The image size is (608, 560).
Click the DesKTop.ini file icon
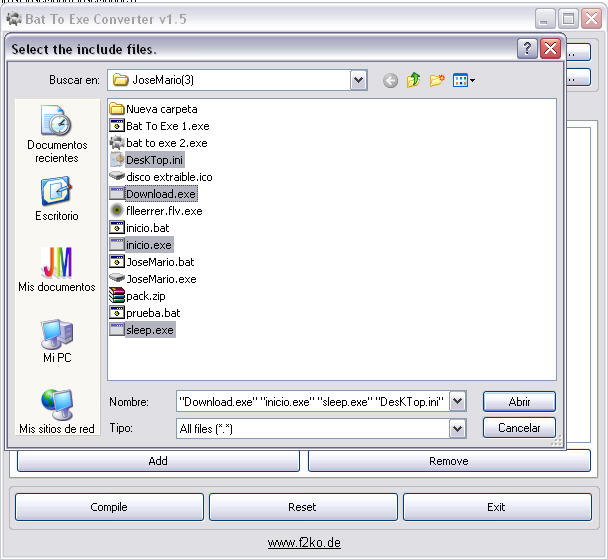click(117, 159)
